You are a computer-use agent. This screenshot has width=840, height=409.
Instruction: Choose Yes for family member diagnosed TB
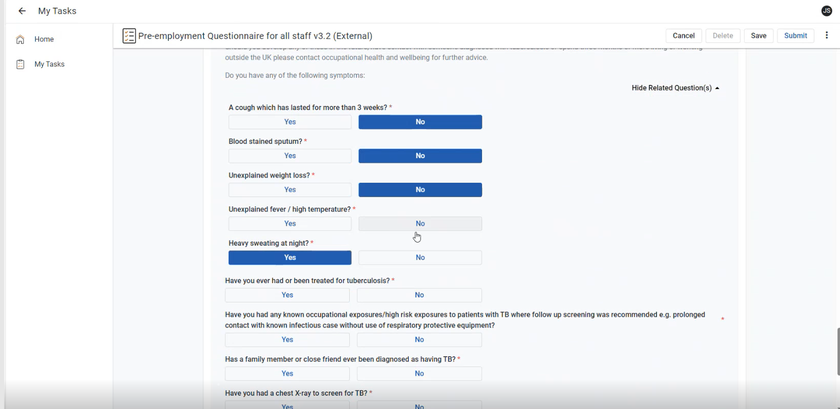click(x=287, y=373)
